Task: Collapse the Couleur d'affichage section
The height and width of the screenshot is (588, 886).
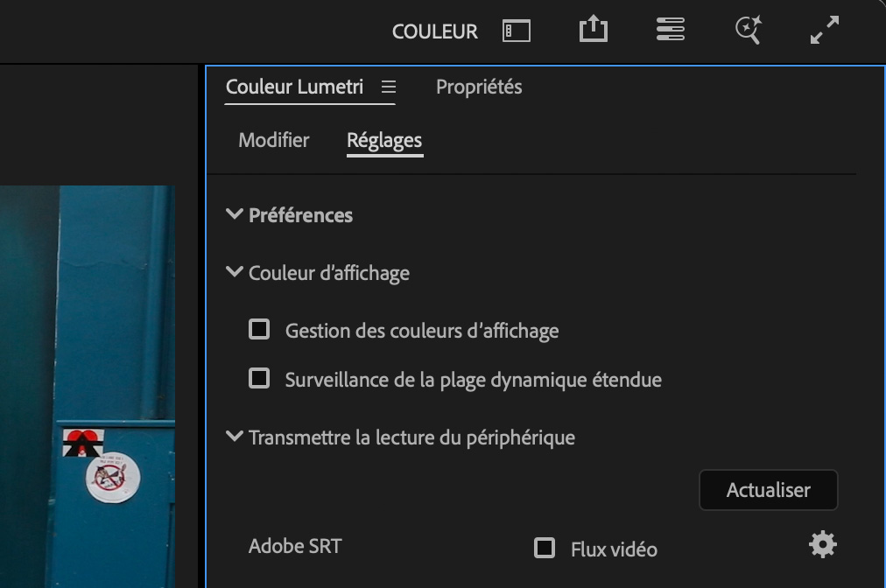Action: coord(234,272)
